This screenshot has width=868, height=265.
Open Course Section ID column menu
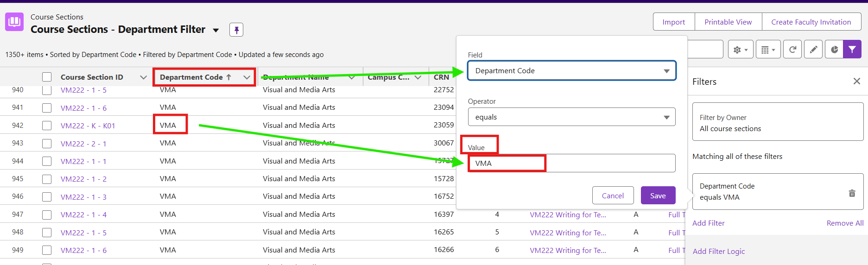[143, 77]
